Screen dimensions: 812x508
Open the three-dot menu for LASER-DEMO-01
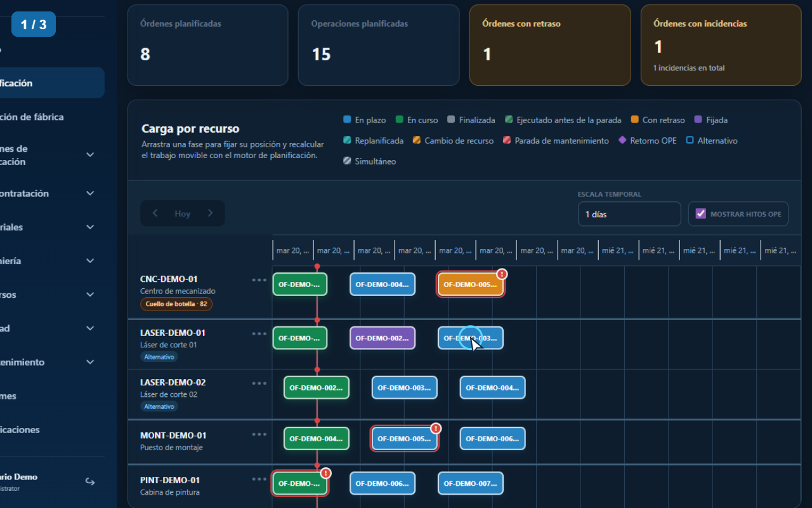[x=259, y=333]
